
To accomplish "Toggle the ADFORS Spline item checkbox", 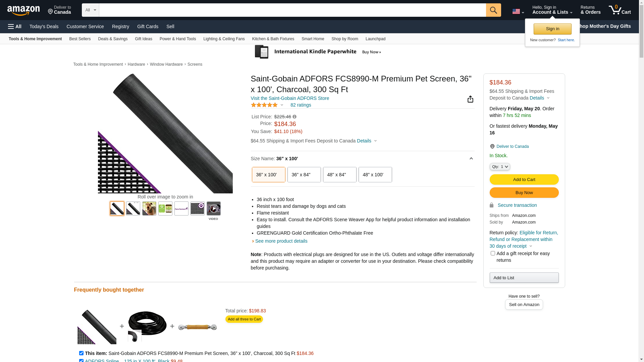I will click(81, 361).
